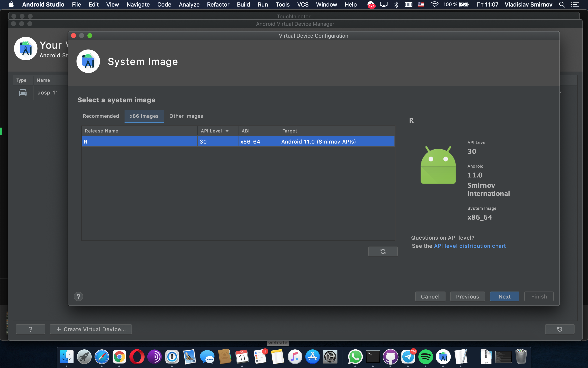588x368 pixels.
Task: Open Reminders from the dock
Action: tap(260, 357)
